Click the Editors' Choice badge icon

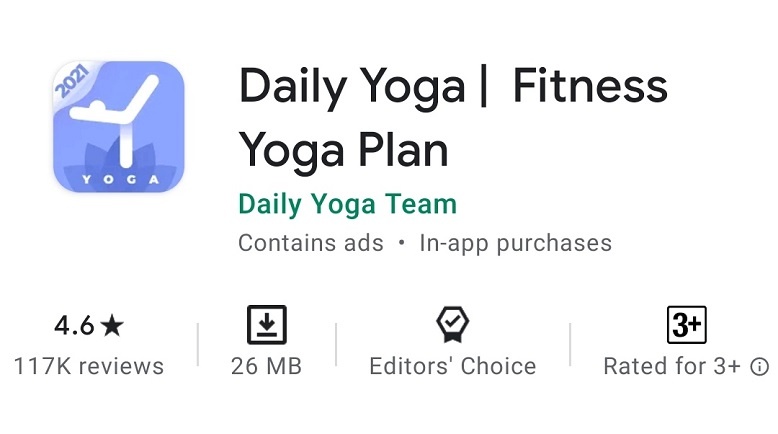click(453, 324)
